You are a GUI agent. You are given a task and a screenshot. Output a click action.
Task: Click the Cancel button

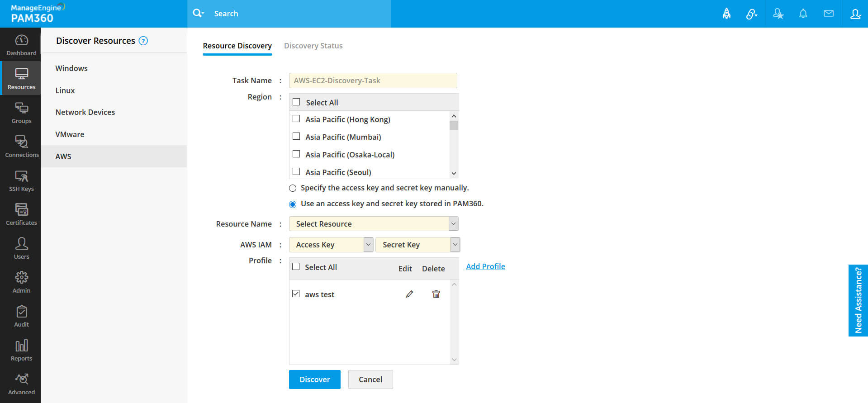coord(370,379)
